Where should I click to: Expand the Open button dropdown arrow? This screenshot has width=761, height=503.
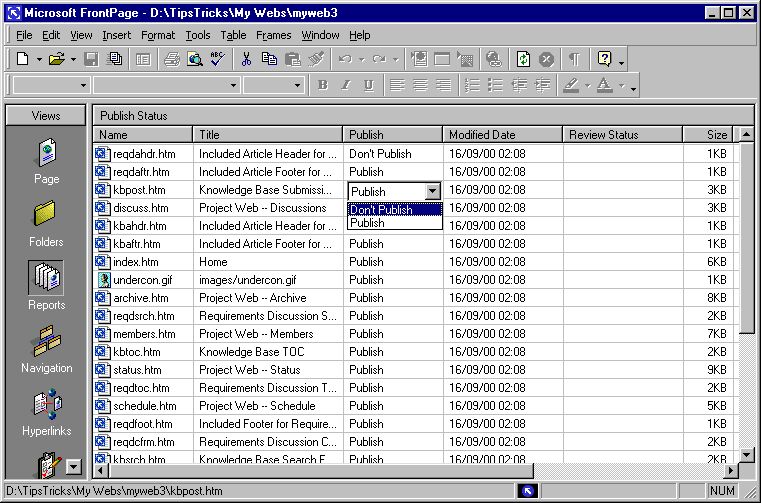coord(73,60)
